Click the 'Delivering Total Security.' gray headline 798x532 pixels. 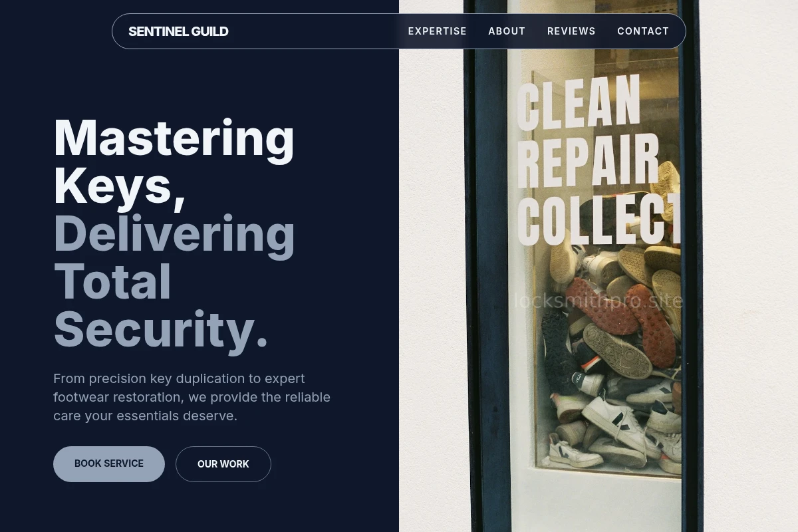tap(174, 281)
